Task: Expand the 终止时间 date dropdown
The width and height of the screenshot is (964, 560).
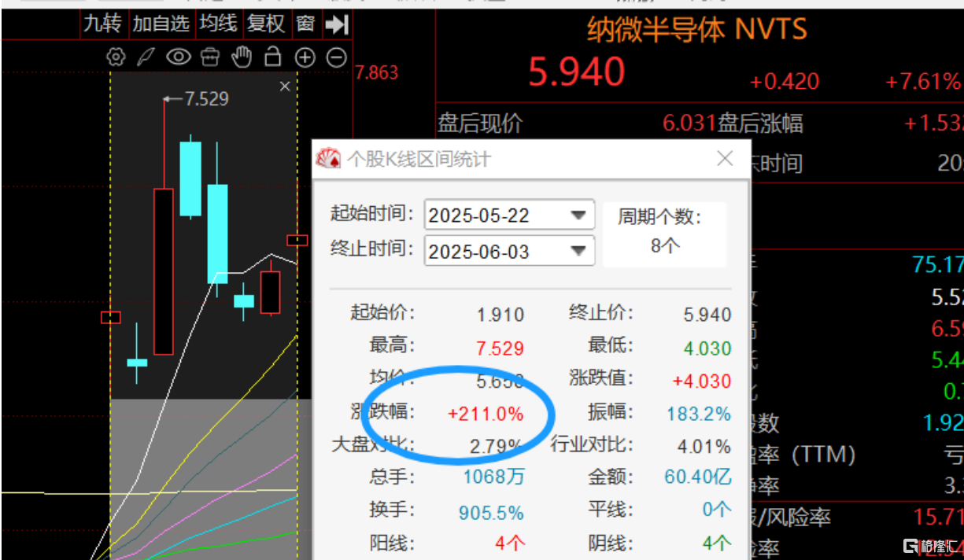Action: [579, 251]
